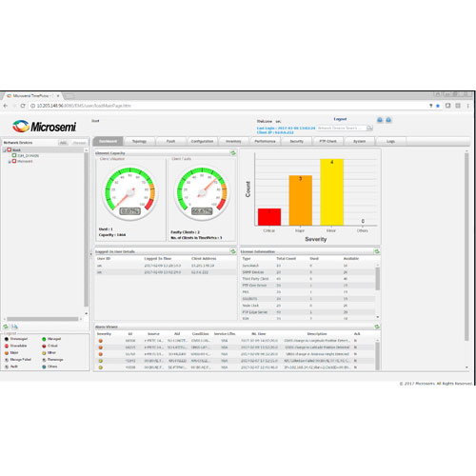Select the first orange alarm row icon
The image size is (476, 476).
coord(101,341)
